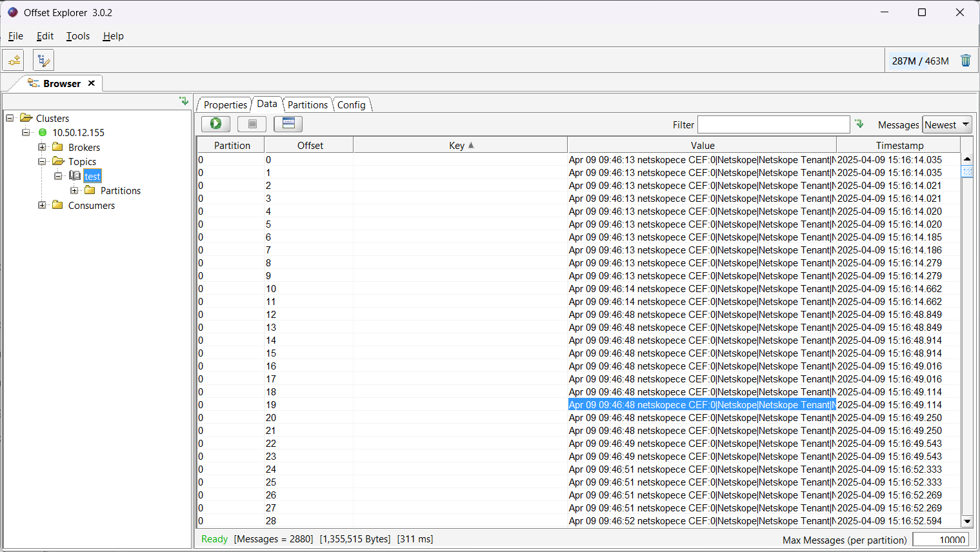
Task: Click the green play retrieve messages button
Action: pos(215,124)
